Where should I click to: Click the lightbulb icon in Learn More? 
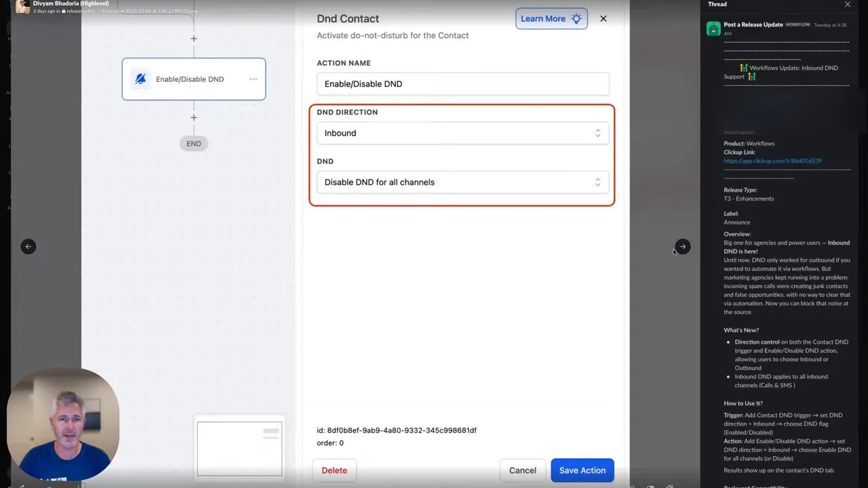[576, 19]
